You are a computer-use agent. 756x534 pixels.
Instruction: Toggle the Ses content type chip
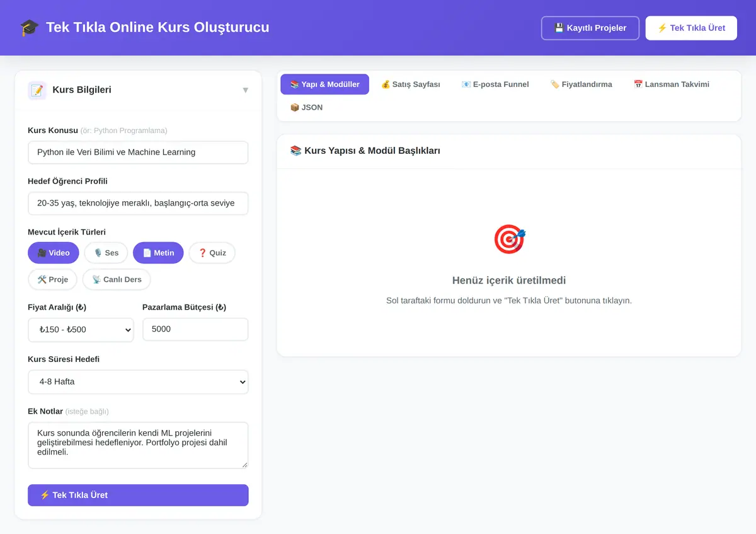tap(106, 253)
